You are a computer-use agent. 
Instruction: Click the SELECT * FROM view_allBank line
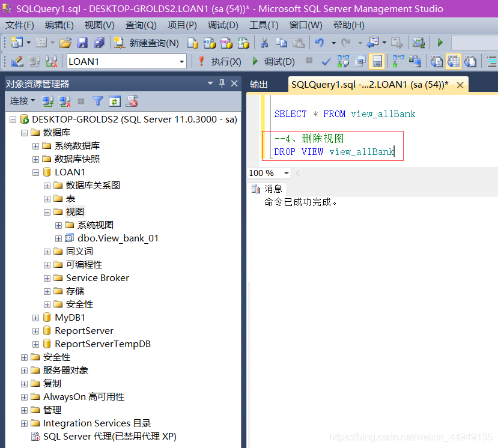pos(345,114)
